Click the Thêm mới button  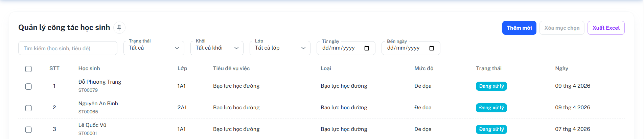[519, 28]
